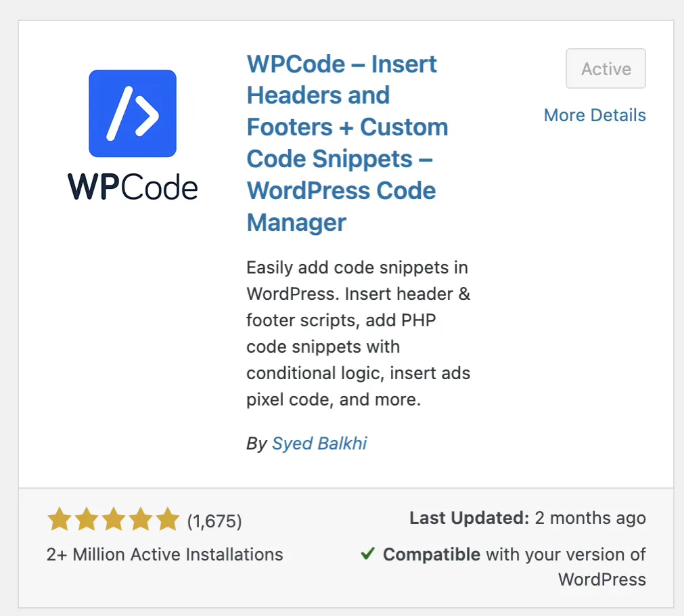Click the Active status button
The height and width of the screenshot is (616, 684).
605,68
